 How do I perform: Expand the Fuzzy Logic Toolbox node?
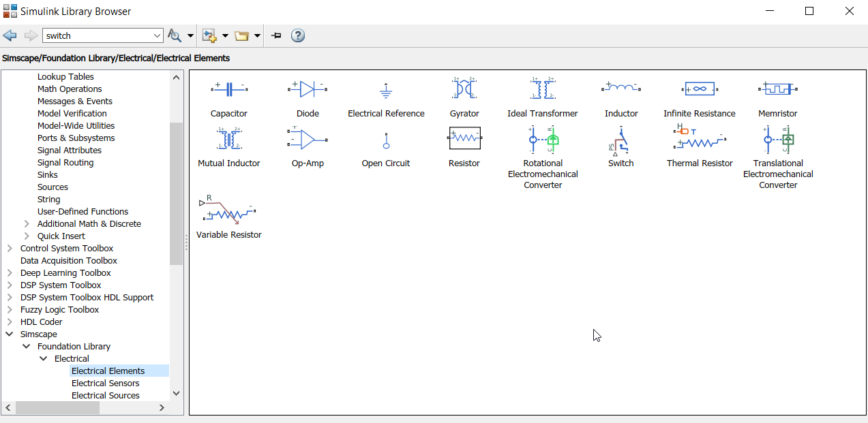tap(10, 309)
